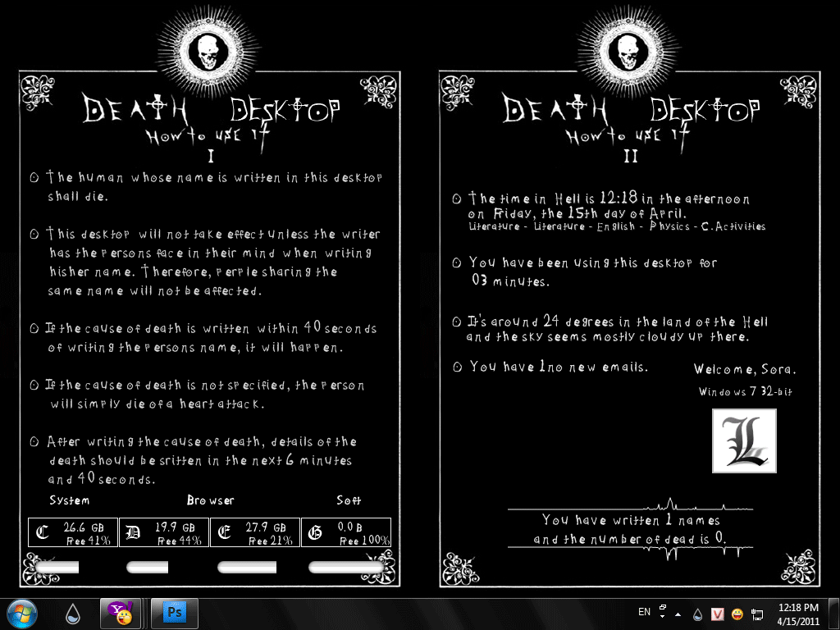This screenshot has width=840, height=630.
Task: Open the network connection tray icon
Action: click(757, 614)
